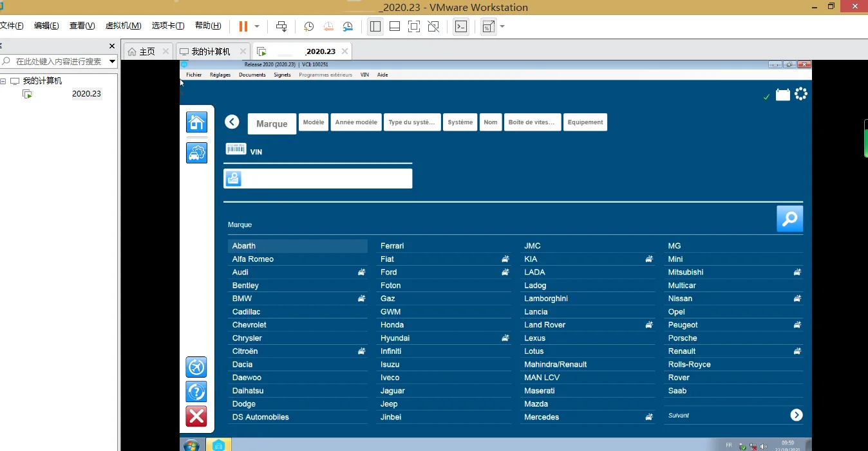Click the VIN barcode scan icon

click(236, 149)
